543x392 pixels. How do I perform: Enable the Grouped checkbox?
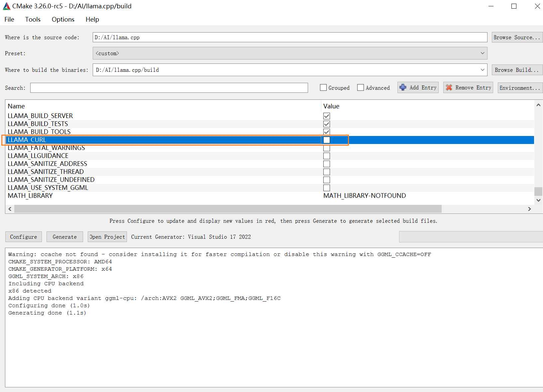click(x=323, y=87)
